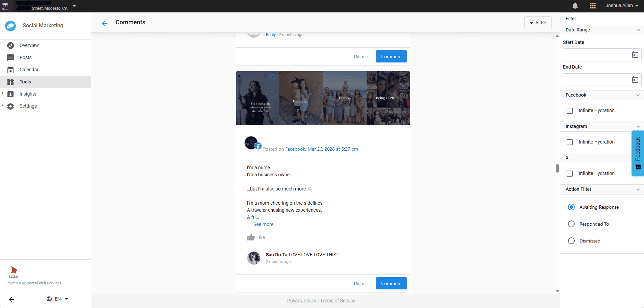Open the End Date calendar picker icon
Image resolution: width=644 pixels, height=308 pixels.
(x=635, y=80)
